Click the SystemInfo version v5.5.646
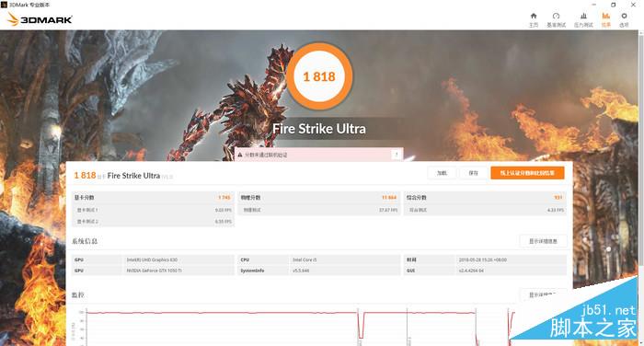The height and width of the screenshot is (346, 644). tap(301, 271)
